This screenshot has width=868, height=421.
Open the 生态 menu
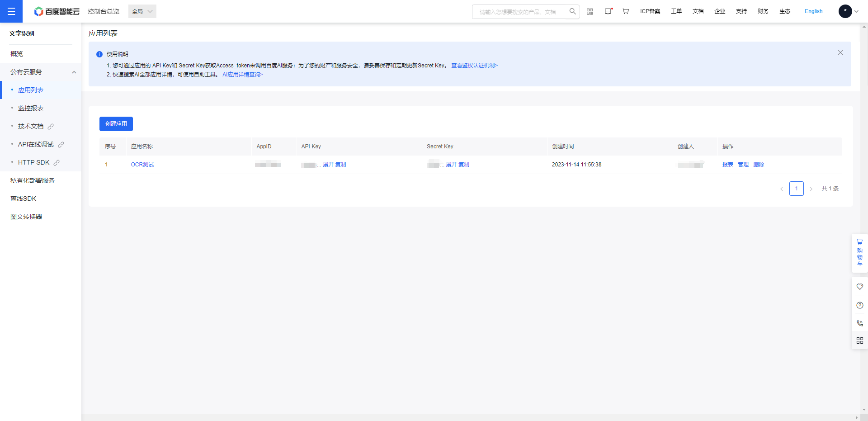coord(785,11)
